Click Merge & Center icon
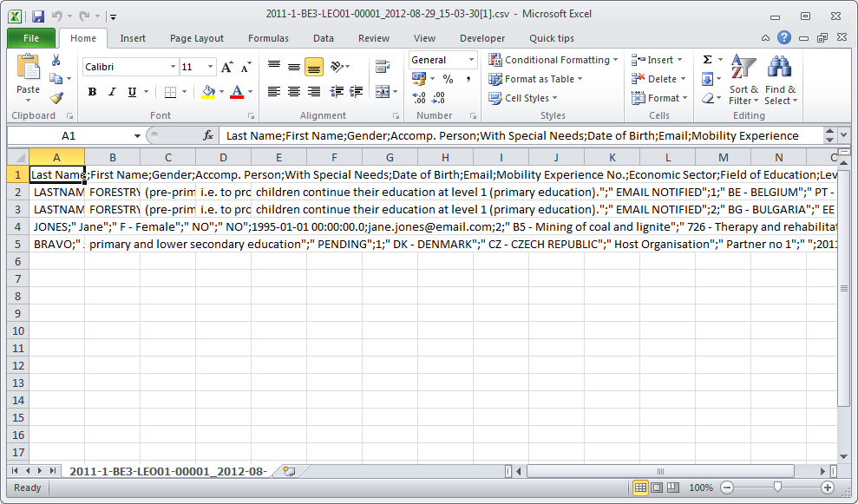858x504 pixels. [383, 92]
